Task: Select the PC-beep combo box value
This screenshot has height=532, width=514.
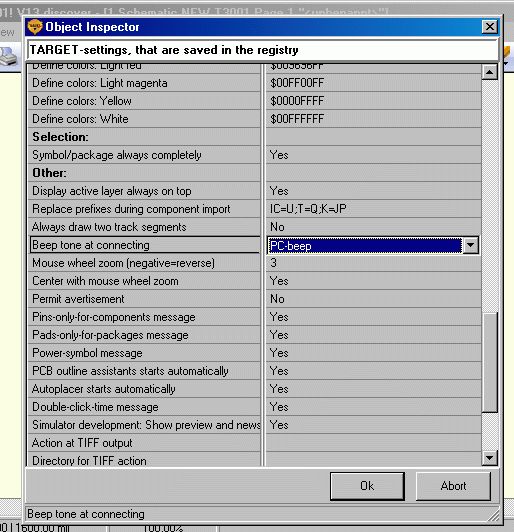Action: coord(365,246)
